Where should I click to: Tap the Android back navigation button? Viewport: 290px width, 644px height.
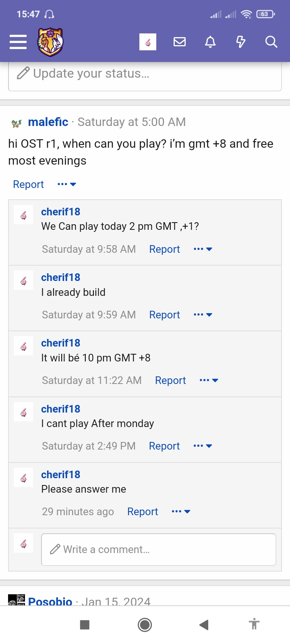pos(204,625)
